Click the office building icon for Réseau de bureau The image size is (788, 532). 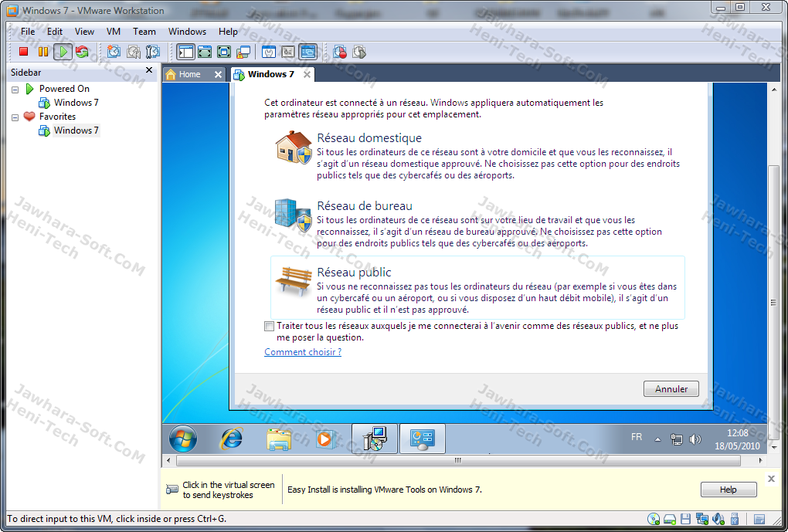[x=293, y=215]
